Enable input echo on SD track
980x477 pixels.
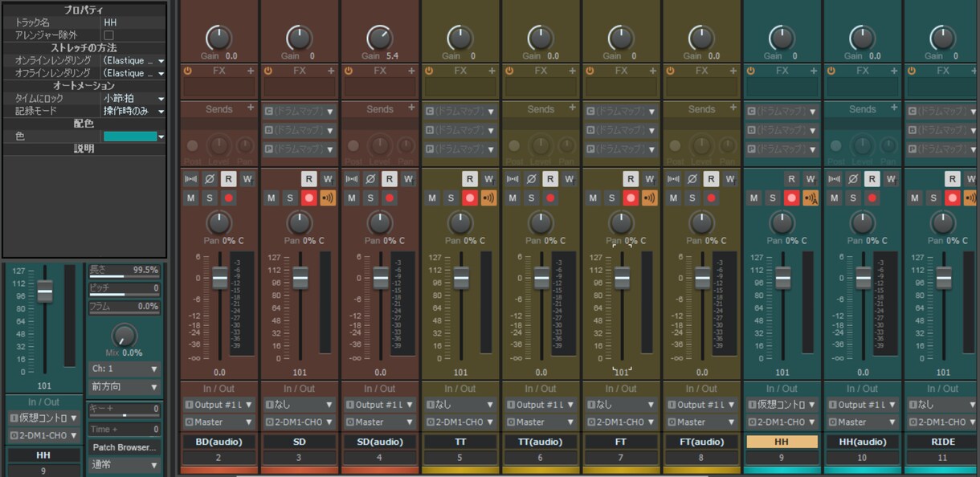tap(328, 198)
